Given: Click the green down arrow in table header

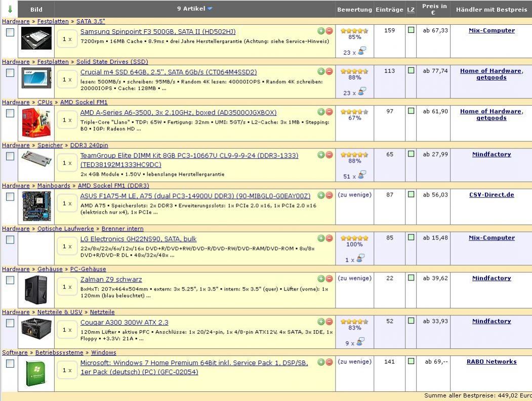Looking at the screenshot, I should pos(10,9).
